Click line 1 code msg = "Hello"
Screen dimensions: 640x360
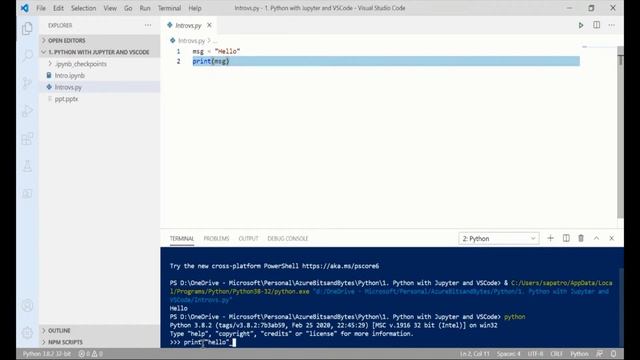point(216,51)
